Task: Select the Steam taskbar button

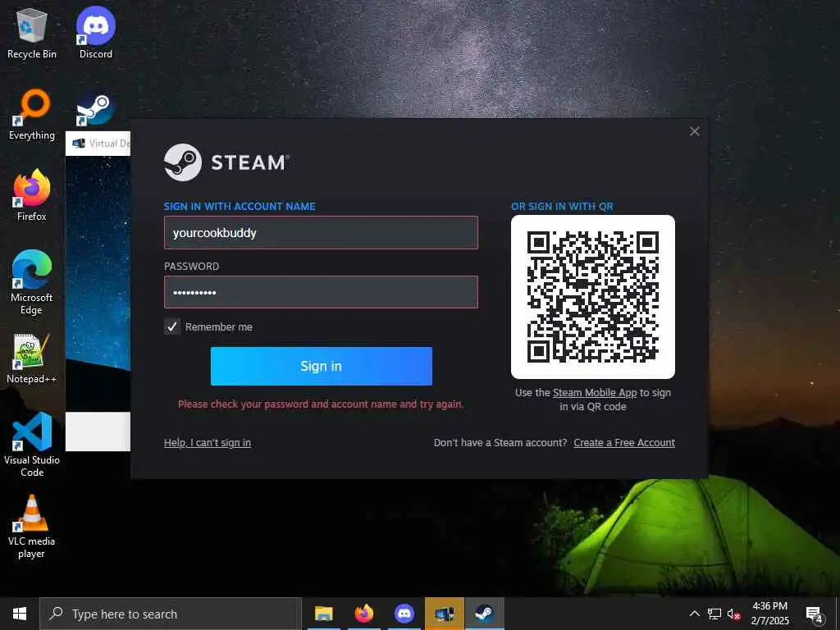Action: [484, 614]
